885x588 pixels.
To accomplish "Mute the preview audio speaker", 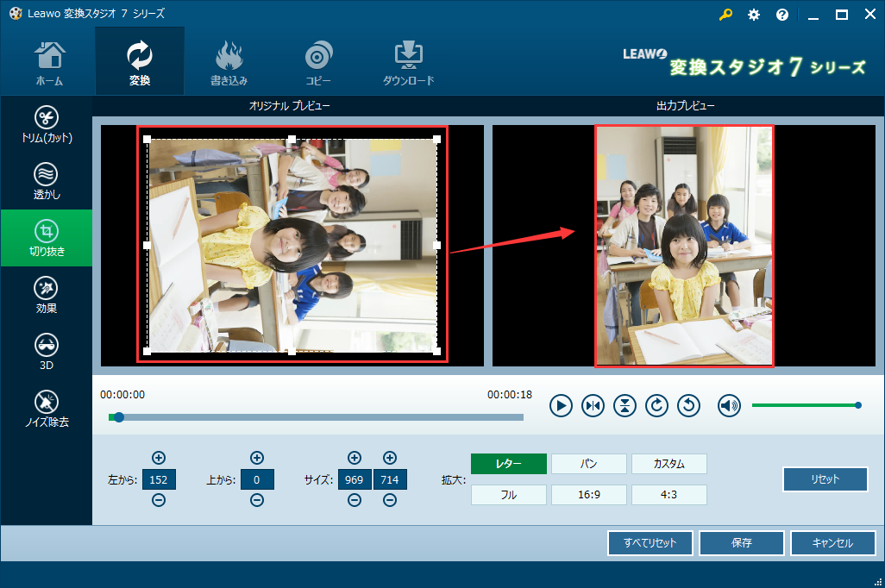I will tap(729, 405).
